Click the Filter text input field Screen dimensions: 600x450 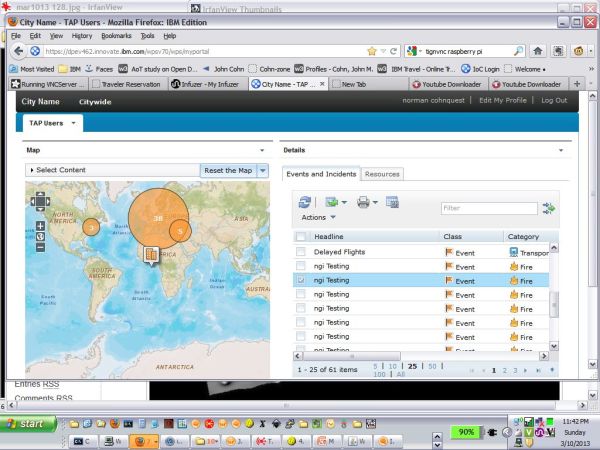[x=488, y=208]
